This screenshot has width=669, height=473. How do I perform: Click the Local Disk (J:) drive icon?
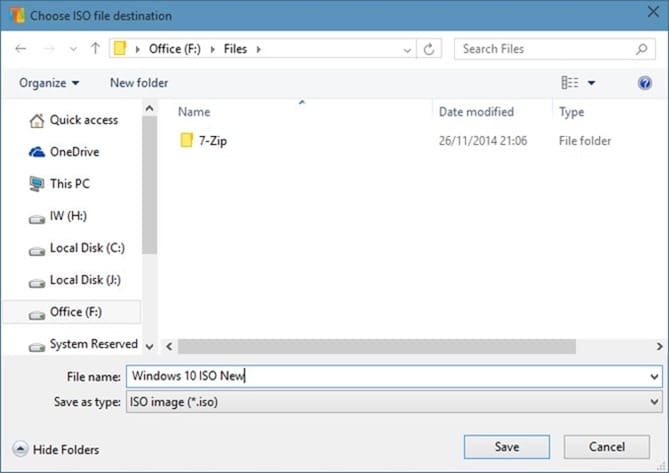point(37,283)
